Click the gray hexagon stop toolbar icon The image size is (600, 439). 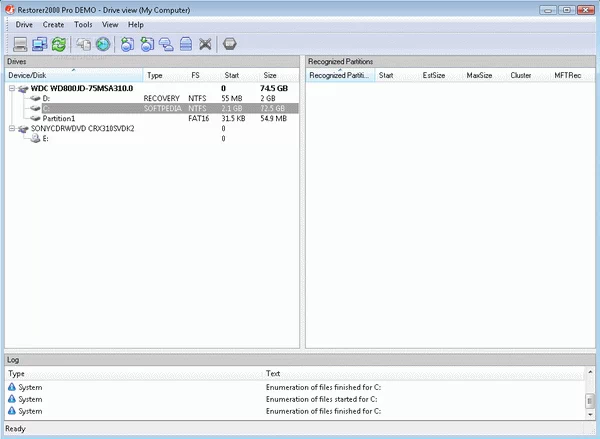[x=230, y=44]
